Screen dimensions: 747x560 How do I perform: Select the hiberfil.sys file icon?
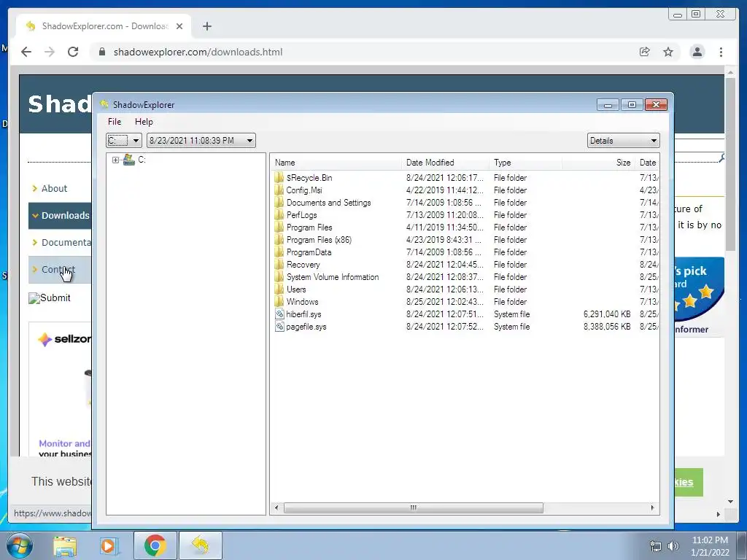[x=279, y=314]
